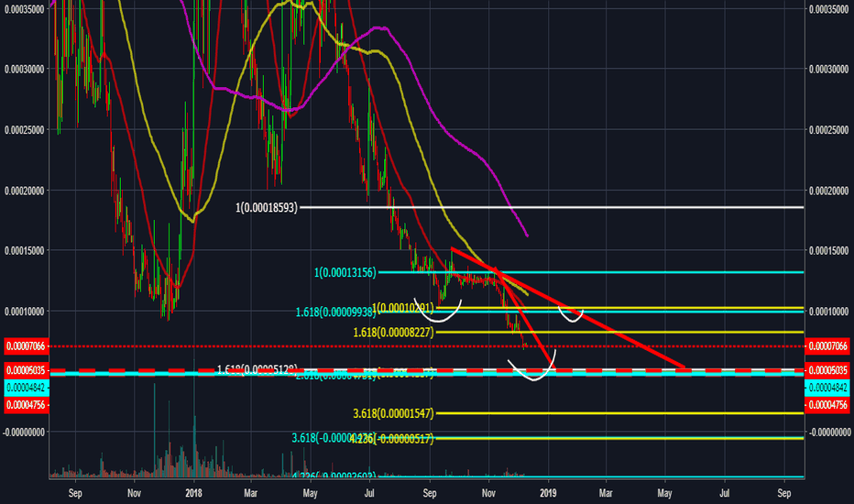The height and width of the screenshot is (504, 854).
Task: Select the red 0.00004756 price tag on left axis
Action: pyautogui.click(x=27, y=405)
